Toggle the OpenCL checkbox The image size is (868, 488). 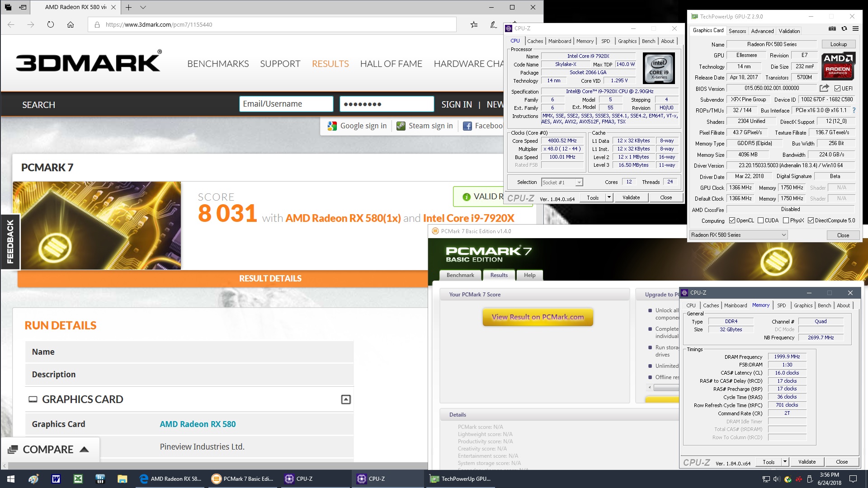tap(732, 221)
